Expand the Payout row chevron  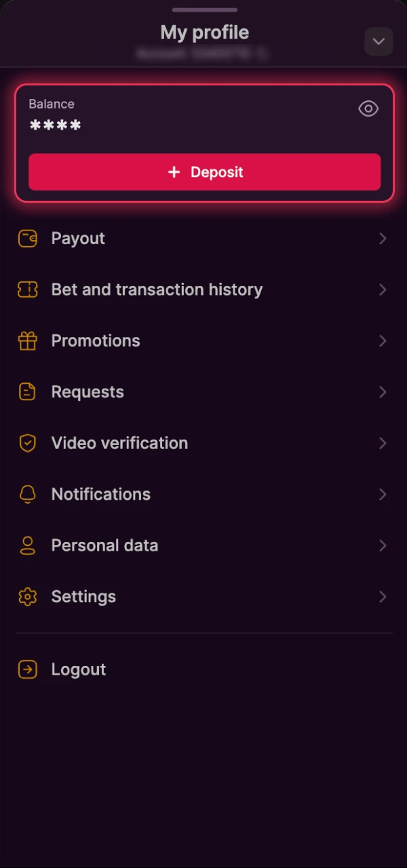click(x=383, y=239)
